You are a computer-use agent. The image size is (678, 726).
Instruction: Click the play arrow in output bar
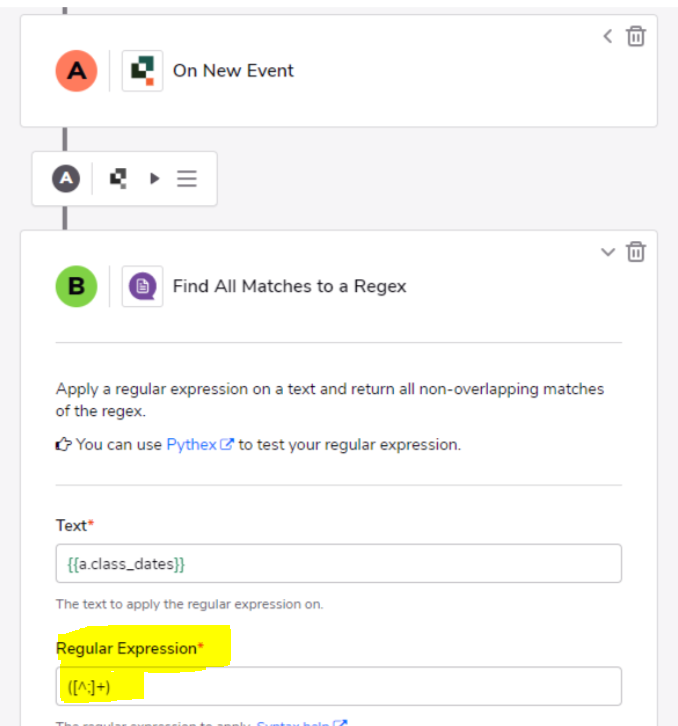click(155, 179)
